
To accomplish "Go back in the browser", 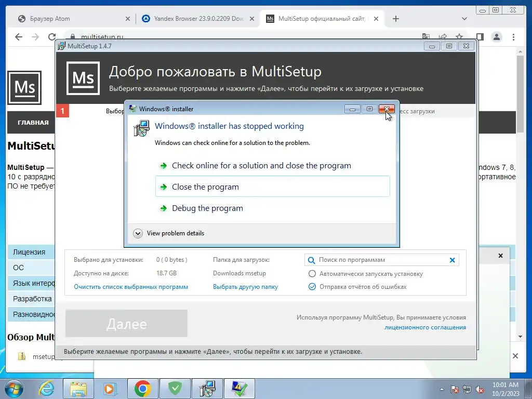I will 19,37.
